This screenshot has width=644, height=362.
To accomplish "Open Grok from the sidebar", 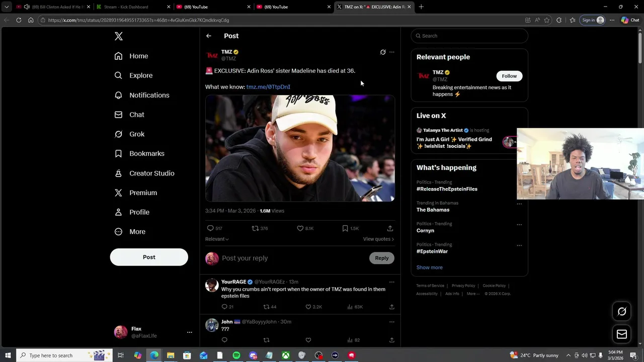I will pos(129,134).
